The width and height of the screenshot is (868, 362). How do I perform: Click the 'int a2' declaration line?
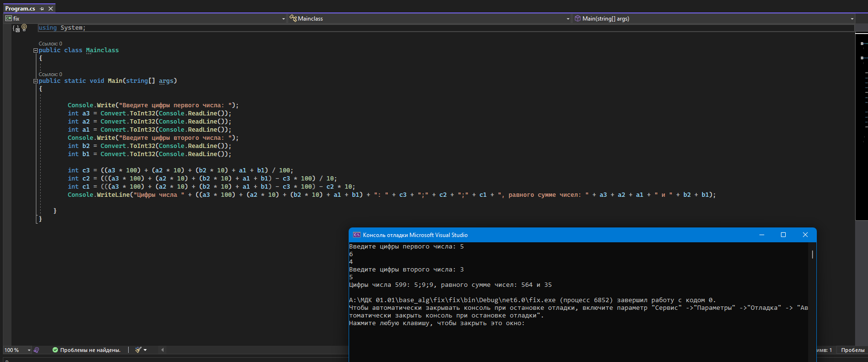149,122
